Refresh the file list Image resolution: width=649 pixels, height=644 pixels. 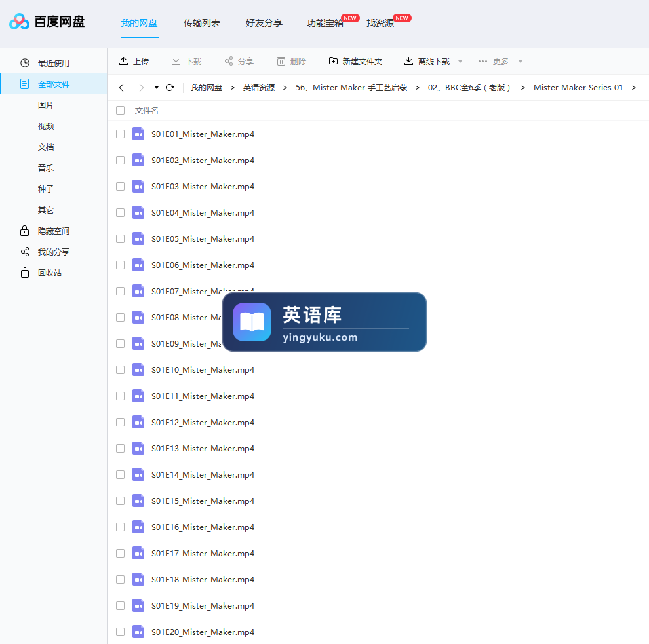[x=170, y=88]
